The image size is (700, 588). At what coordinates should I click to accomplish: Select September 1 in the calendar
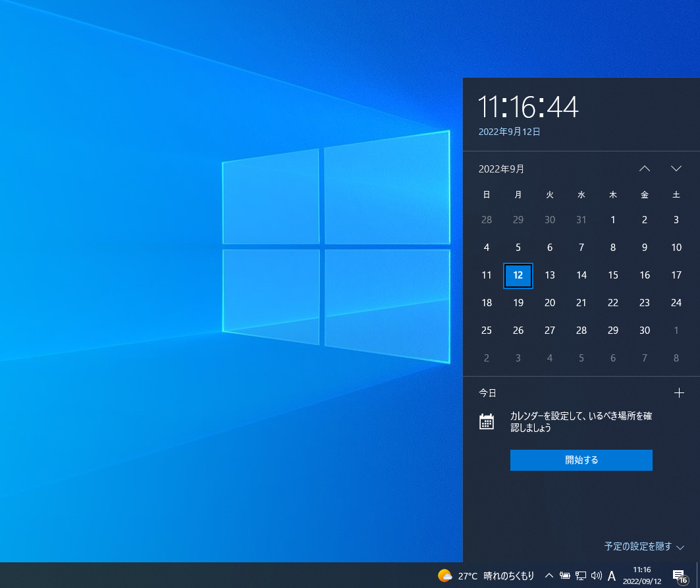click(x=613, y=220)
